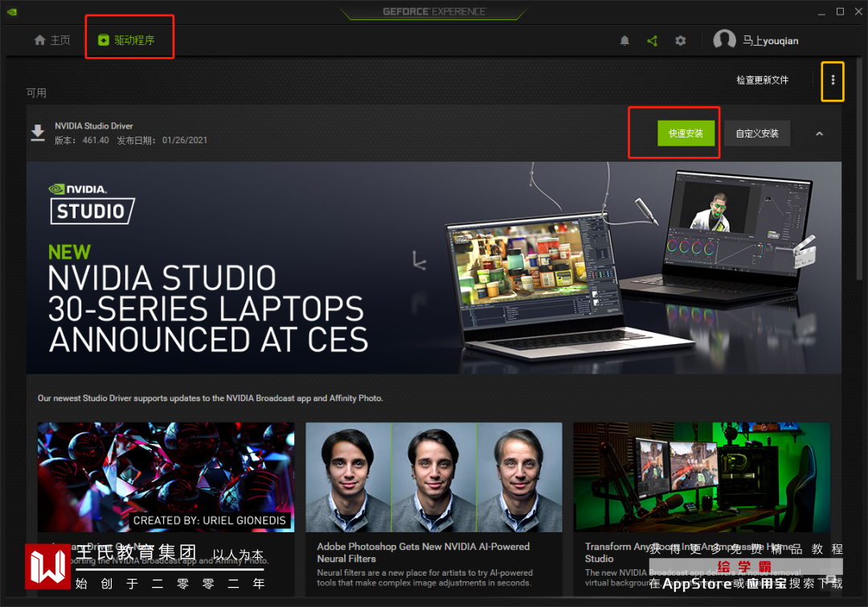The width and height of the screenshot is (868, 607).
Task: Open the settings gear icon
Action: tap(681, 40)
